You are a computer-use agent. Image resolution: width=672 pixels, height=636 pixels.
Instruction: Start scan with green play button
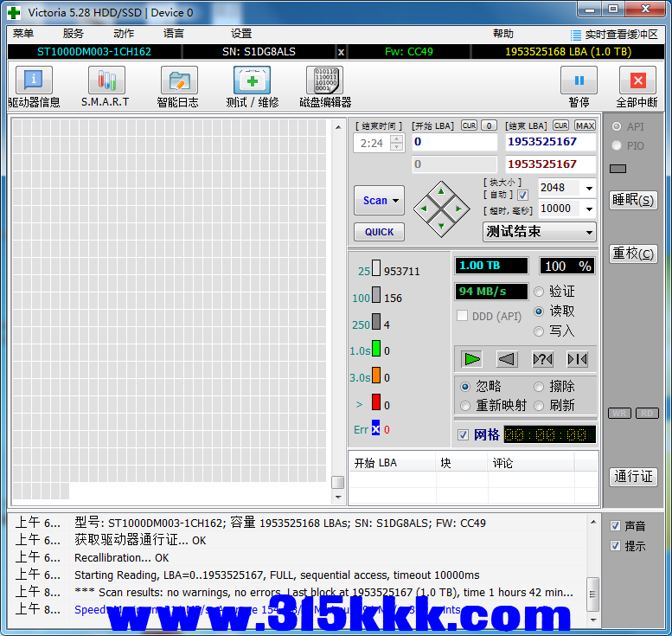pos(472,359)
